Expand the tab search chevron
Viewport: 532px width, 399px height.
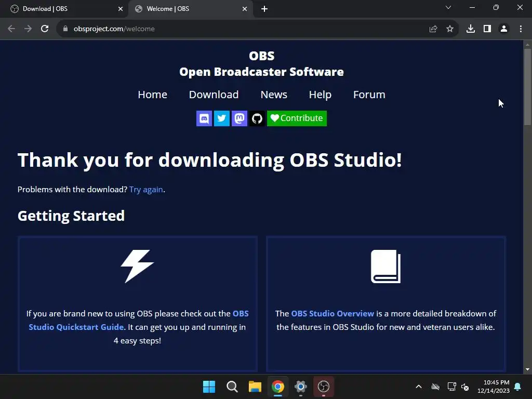(x=448, y=7)
